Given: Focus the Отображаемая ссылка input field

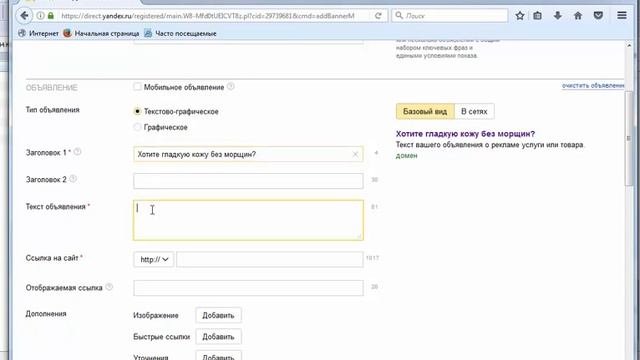Looking at the screenshot, I should click(x=248, y=288).
